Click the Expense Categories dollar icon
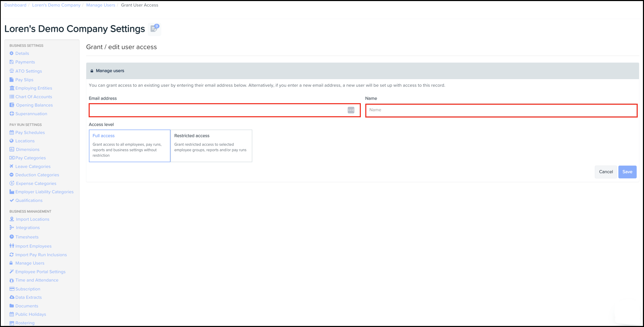The width and height of the screenshot is (644, 327). 12,183
